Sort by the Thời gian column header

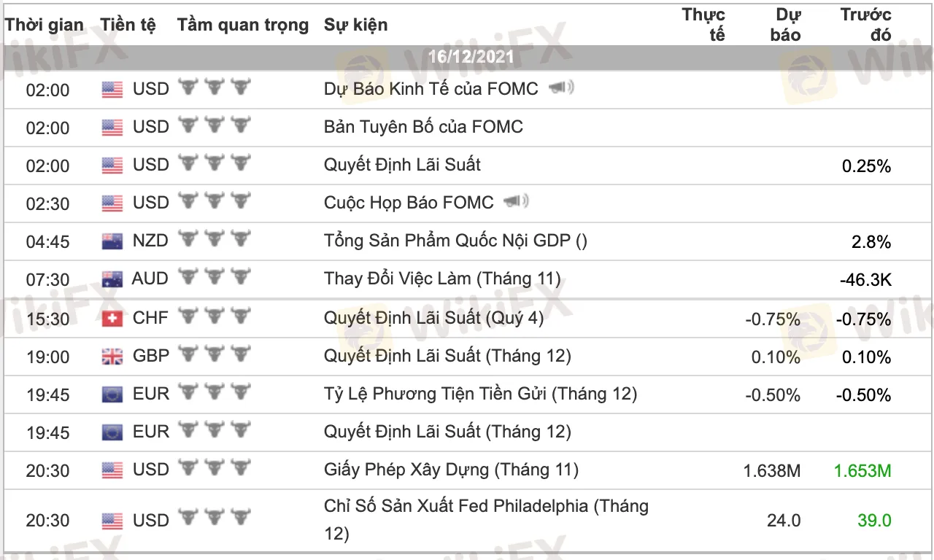[x=45, y=25]
